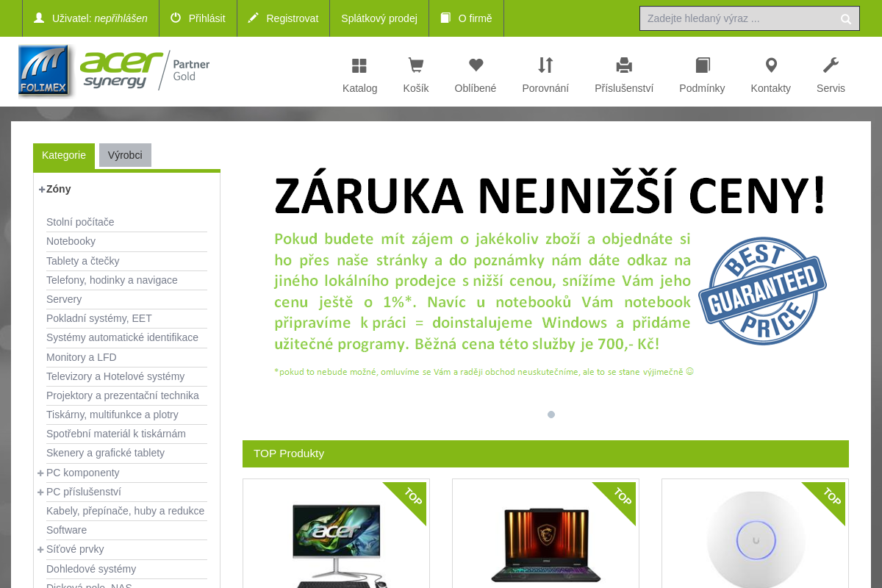This screenshot has width=882, height=588.
Task: Click the TOP Produkty section header
Action: (x=545, y=453)
